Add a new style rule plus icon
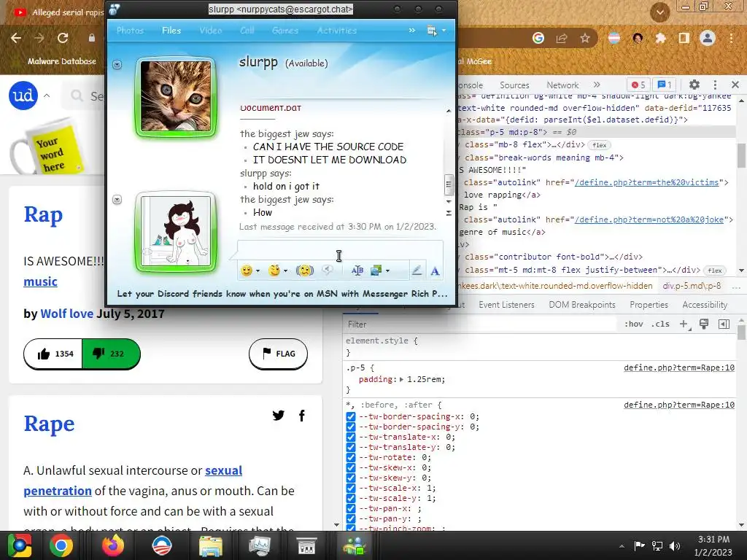 [684, 324]
